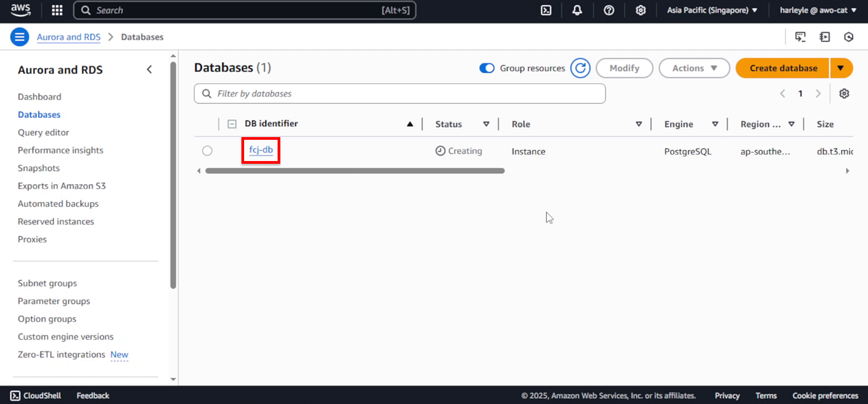Viewport: 868px width, 404px height.
Task: Click Feedback in the footer
Action: coord(93,395)
